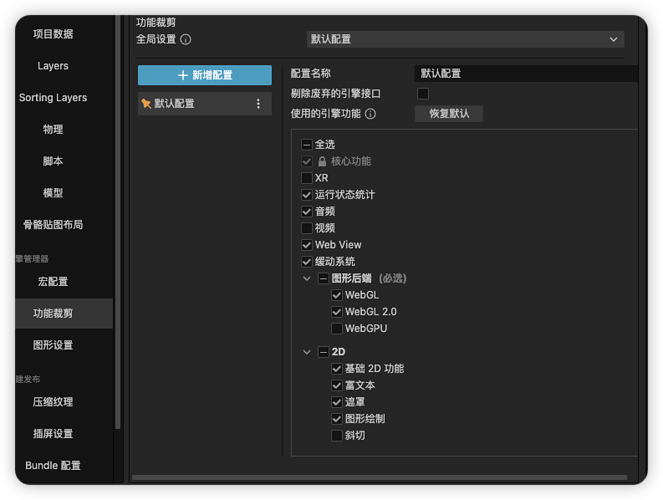Open the 物理 settings tab
The height and width of the screenshot is (500, 663).
(x=53, y=129)
